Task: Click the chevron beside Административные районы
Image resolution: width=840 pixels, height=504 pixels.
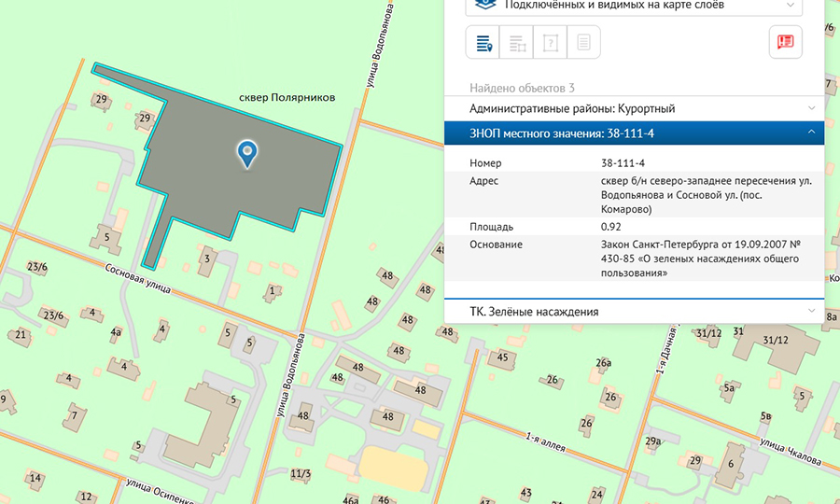Action: click(811, 108)
